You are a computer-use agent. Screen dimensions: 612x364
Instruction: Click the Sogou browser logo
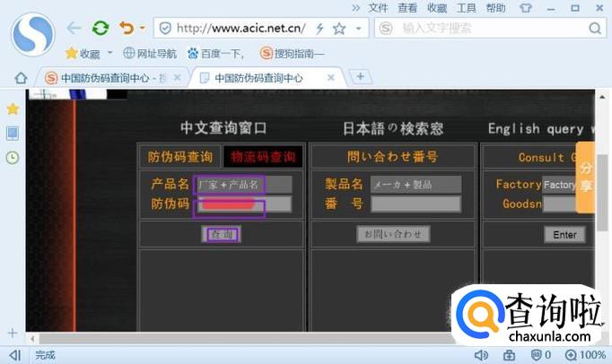click(33, 34)
